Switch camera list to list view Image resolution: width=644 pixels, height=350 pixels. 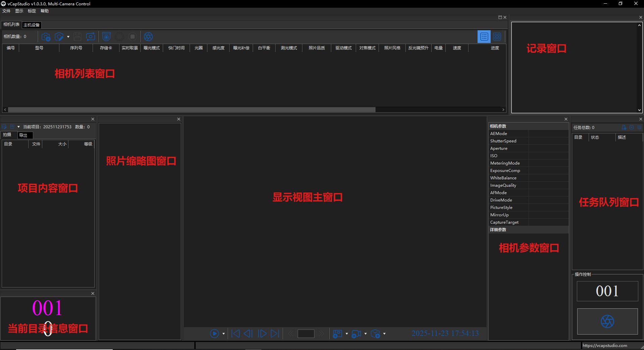(484, 37)
